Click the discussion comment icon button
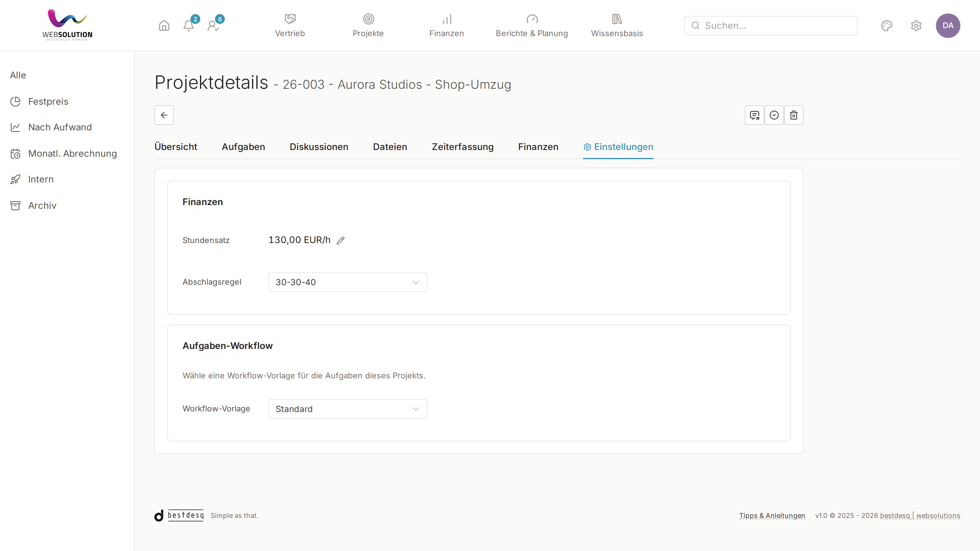This screenshot has width=980, height=551. (x=754, y=115)
